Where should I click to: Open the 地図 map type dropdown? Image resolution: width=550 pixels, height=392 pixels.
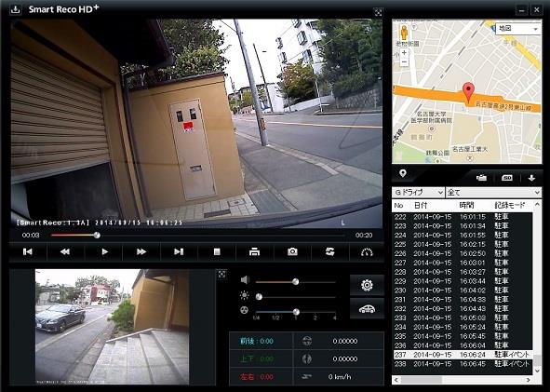517,29
